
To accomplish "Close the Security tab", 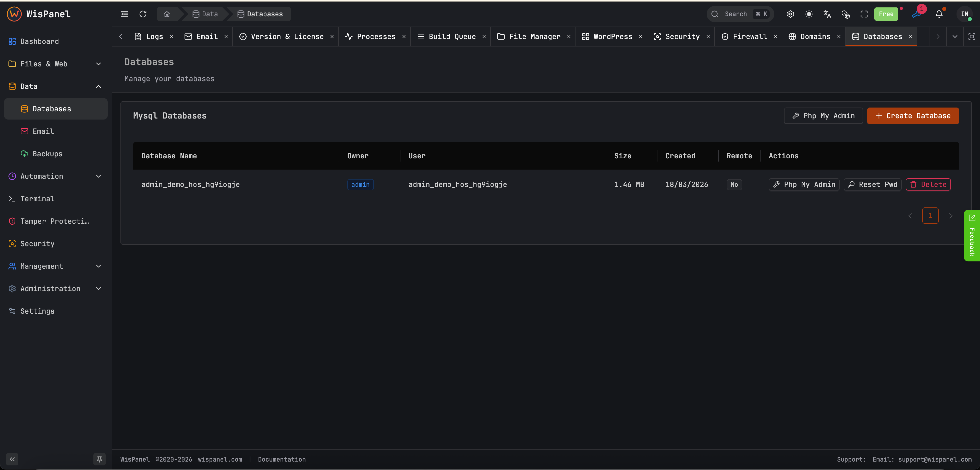I will (x=708, y=37).
